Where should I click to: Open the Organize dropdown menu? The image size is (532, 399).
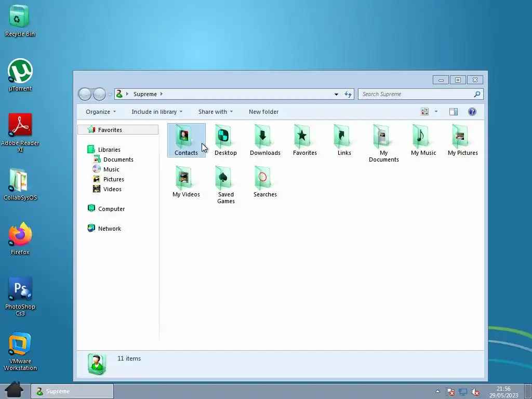[101, 112]
